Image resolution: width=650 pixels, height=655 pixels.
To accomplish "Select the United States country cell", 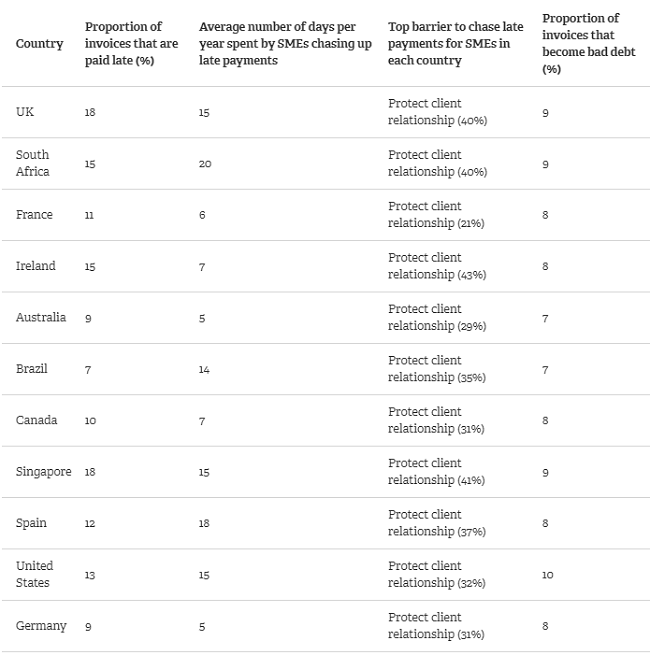I will tap(35, 574).
